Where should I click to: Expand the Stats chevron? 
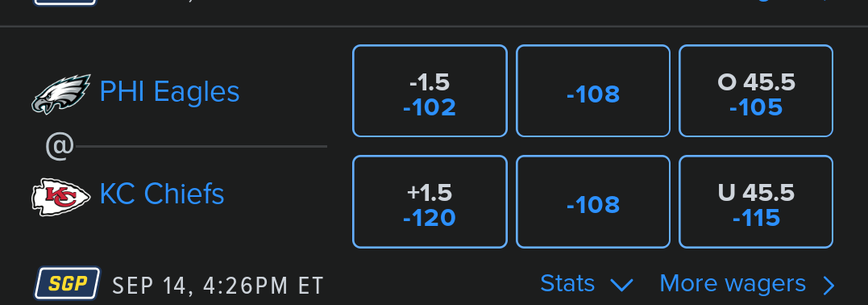coord(621,285)
